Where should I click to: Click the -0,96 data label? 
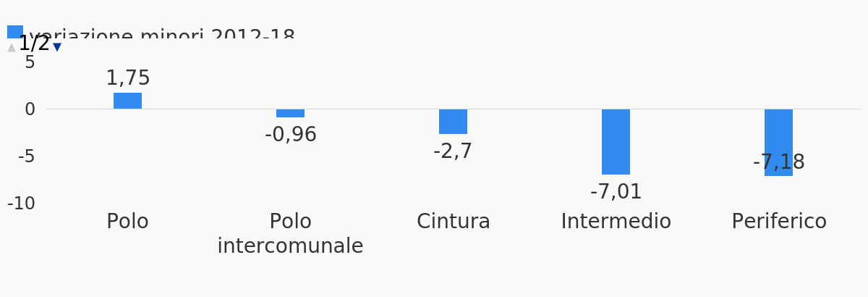pos(291,135)
